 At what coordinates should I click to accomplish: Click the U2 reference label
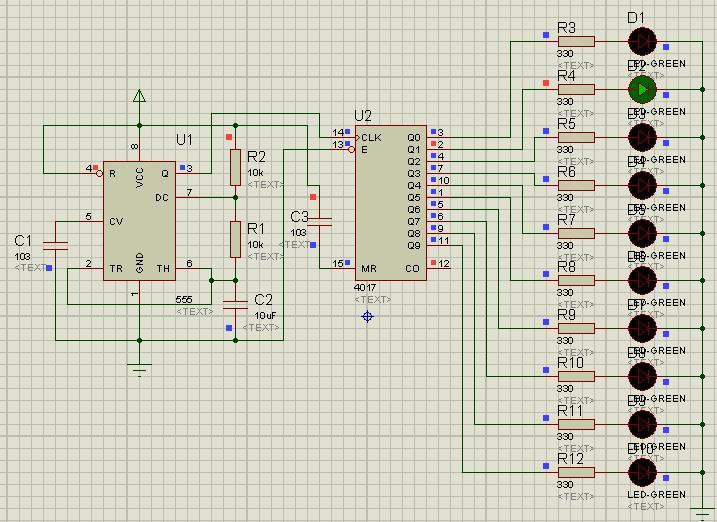pyautogui.click(x=363, y=116)
